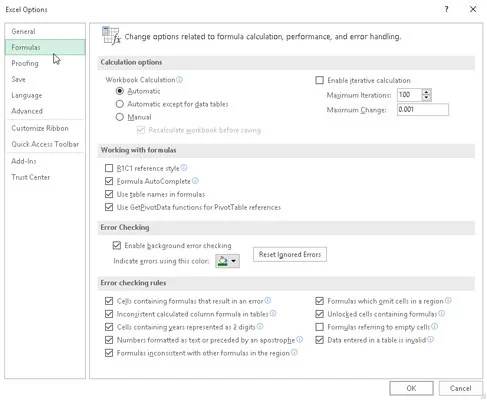Click info icon beside Formula AutoComplete
Image resolution: width=487 pixels, height=400 pixels.
[195, 181]
